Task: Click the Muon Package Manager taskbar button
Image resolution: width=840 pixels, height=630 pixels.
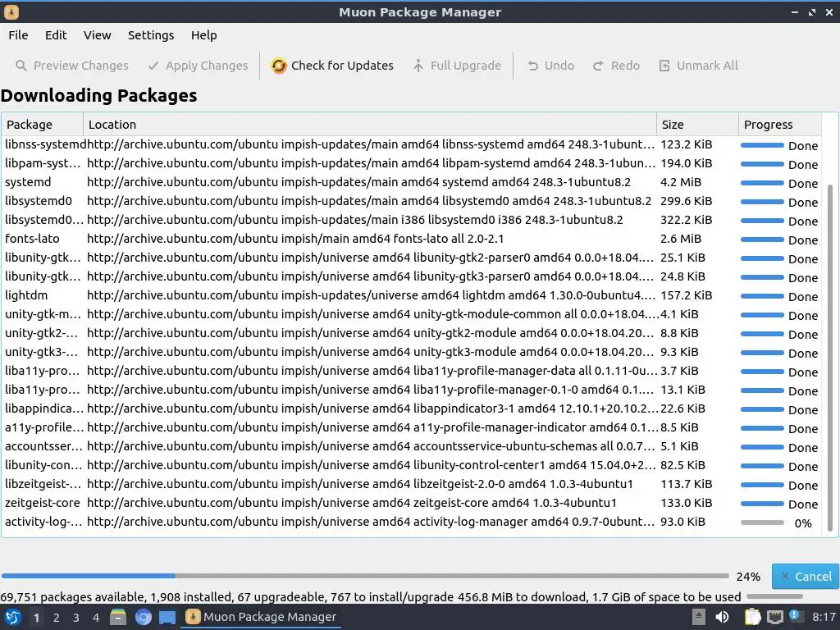Action: 262,617
